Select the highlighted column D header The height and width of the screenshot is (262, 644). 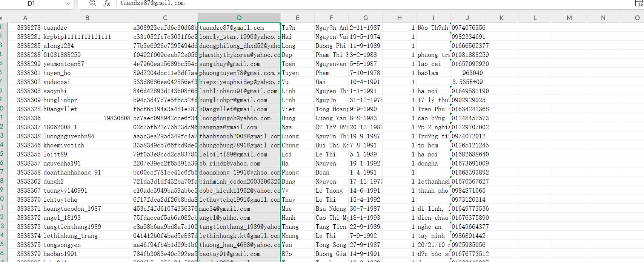239,18
